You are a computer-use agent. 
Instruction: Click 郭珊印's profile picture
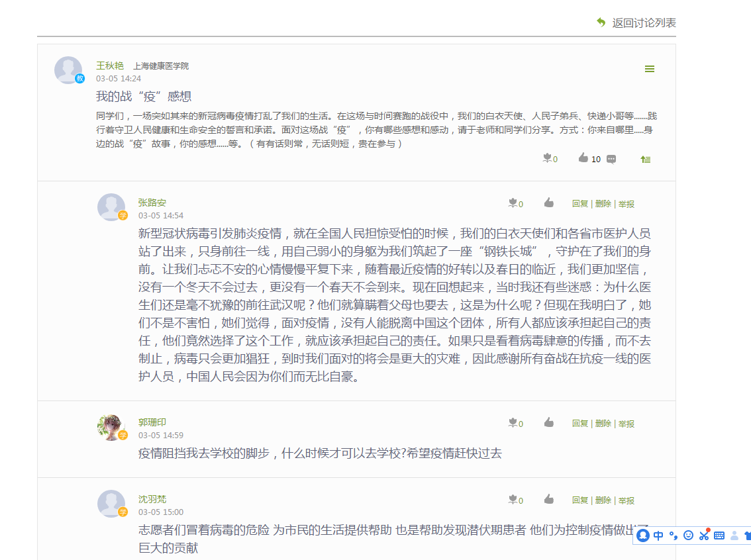[111, 427]
